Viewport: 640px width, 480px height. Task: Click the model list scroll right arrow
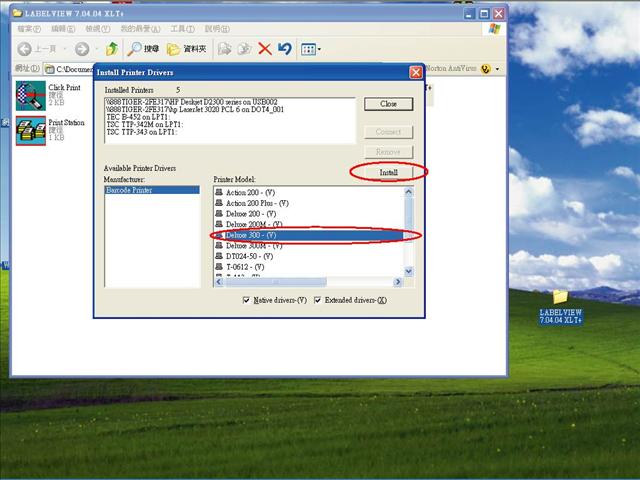coord(398,282)
